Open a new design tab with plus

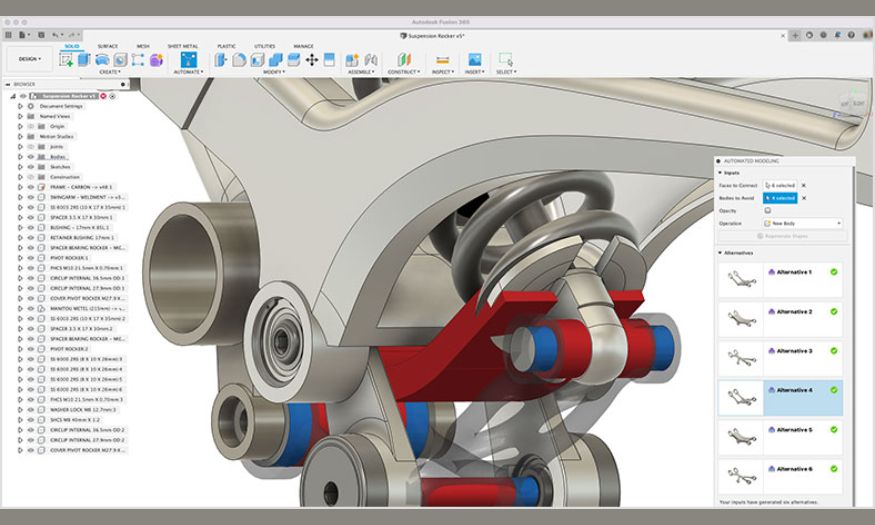(x=795, y=35)
